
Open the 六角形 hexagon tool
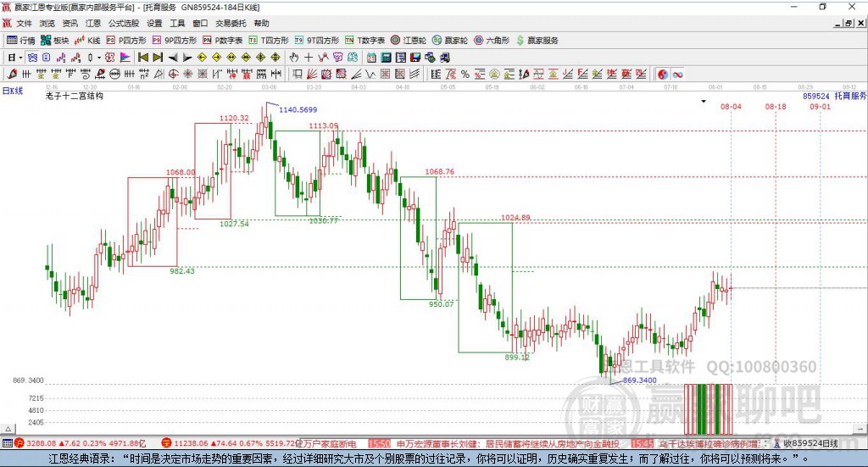pyautogui.click(x=492, y=41)
